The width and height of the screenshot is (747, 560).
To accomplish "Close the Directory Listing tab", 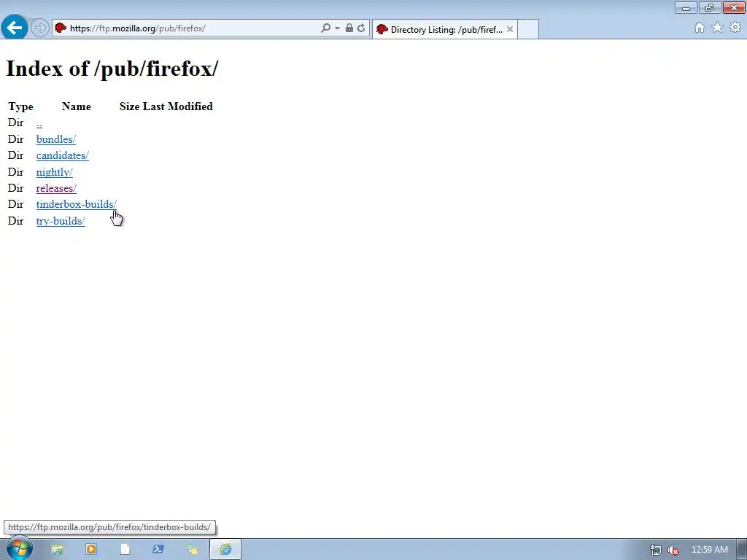I will click(x=510, y=29).
